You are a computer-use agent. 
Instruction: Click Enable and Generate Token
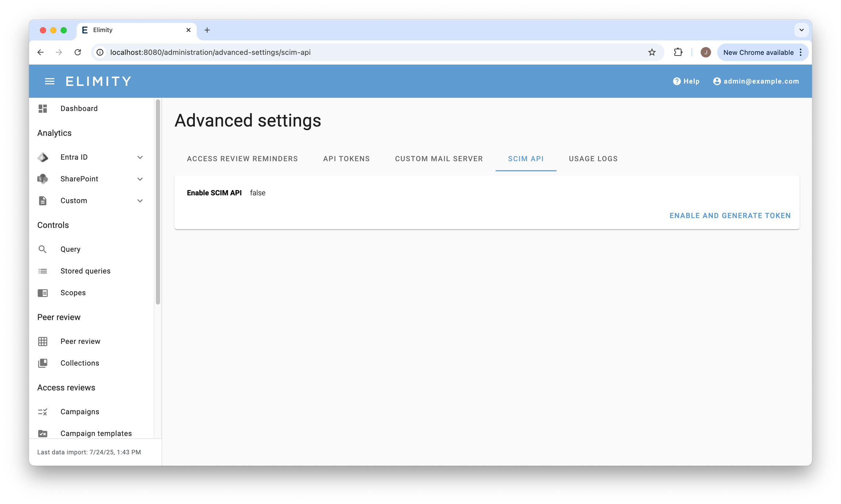click(730, 216)
